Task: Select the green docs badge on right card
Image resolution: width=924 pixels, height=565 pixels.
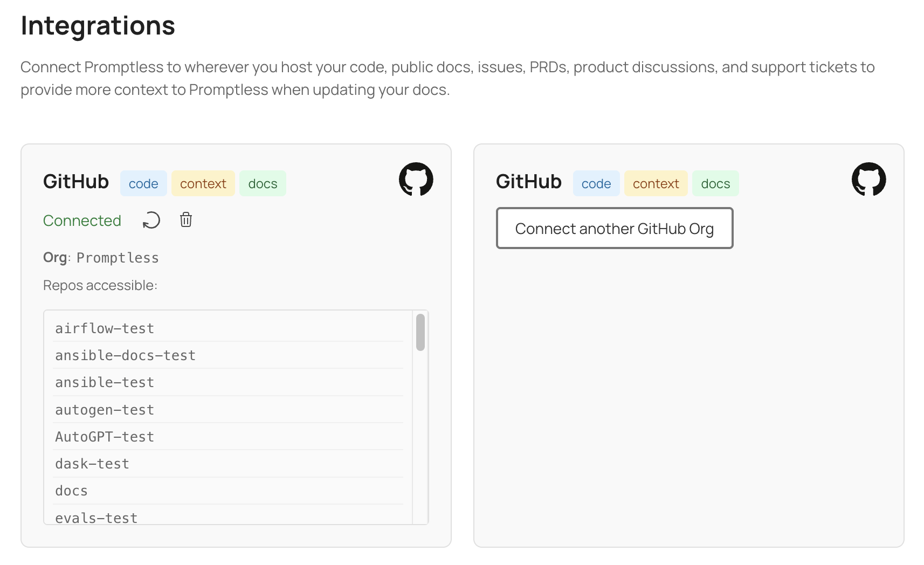Action: click(x=715, y=183)
